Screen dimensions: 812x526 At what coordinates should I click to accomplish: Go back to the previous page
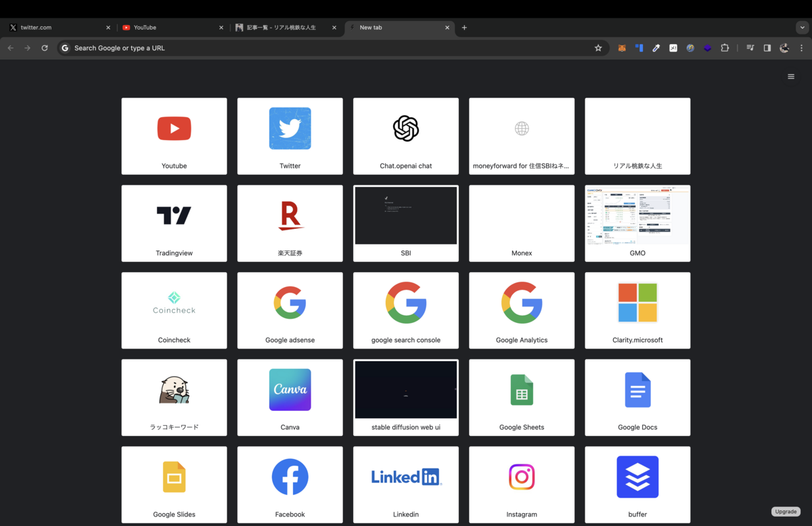click(x=10, y=48)
